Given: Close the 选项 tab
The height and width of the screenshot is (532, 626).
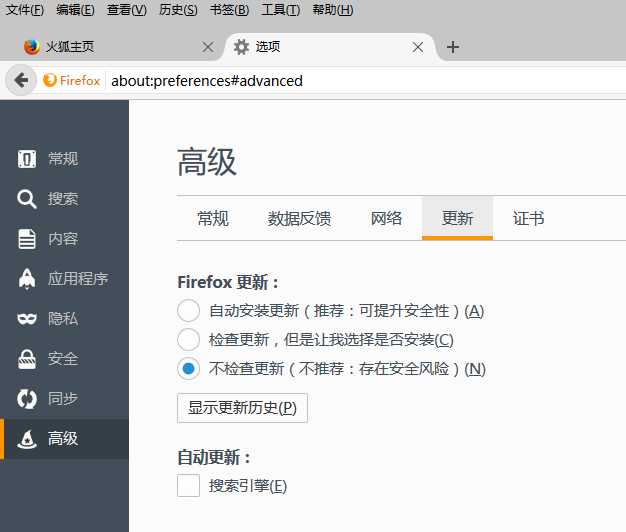Looking at the screenshot, I should 418,47.
